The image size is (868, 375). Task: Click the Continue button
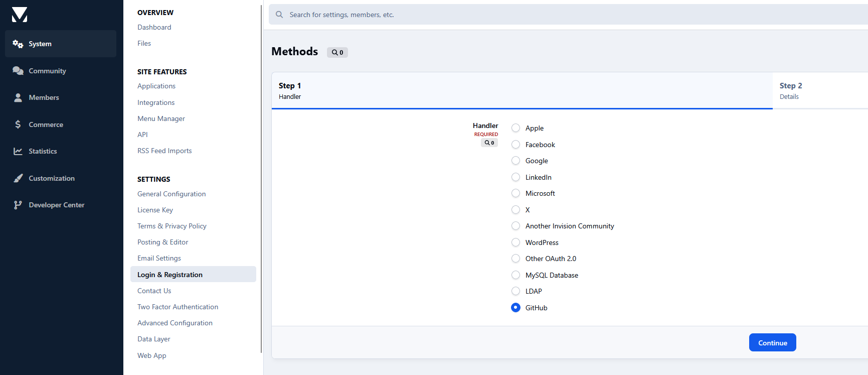tap(773, 342)
